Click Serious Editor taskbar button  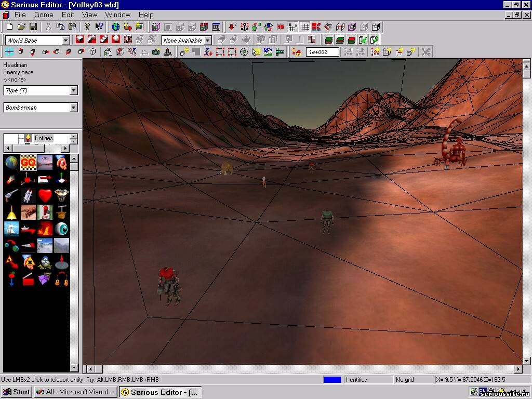(x=161, y=392)
